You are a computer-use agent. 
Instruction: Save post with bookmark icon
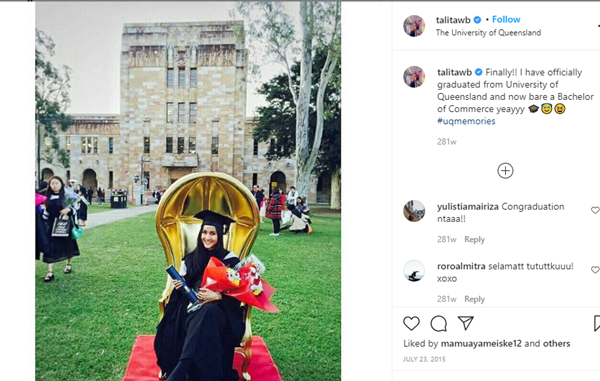597,323
